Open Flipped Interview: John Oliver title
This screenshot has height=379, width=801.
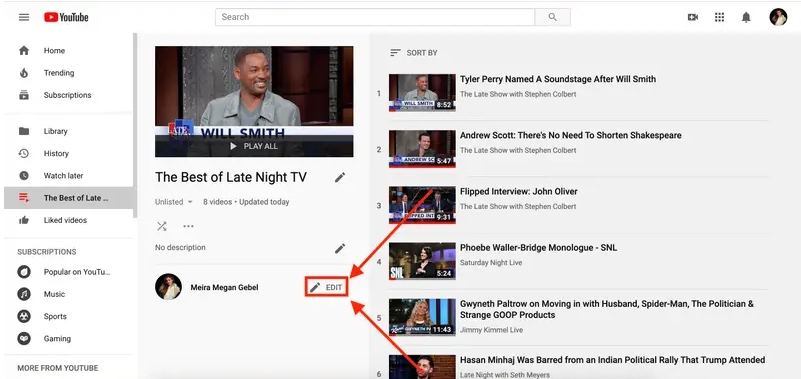coord(519,192)
